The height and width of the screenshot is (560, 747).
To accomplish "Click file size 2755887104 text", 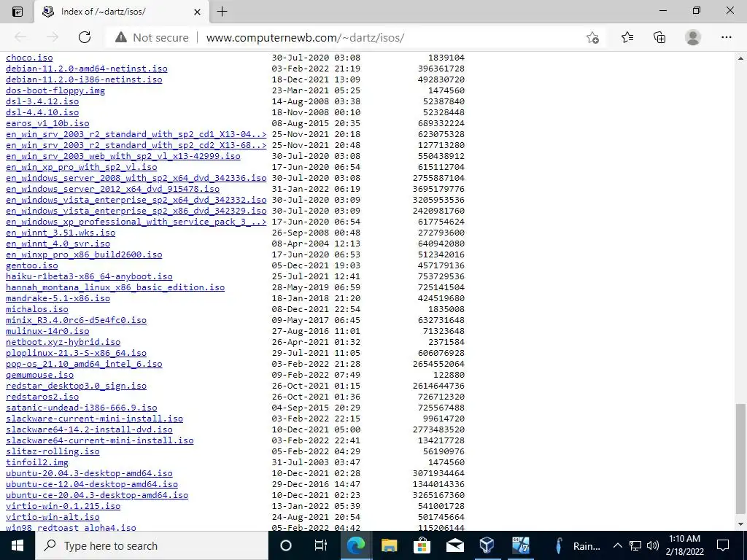I will coord(438,178).
